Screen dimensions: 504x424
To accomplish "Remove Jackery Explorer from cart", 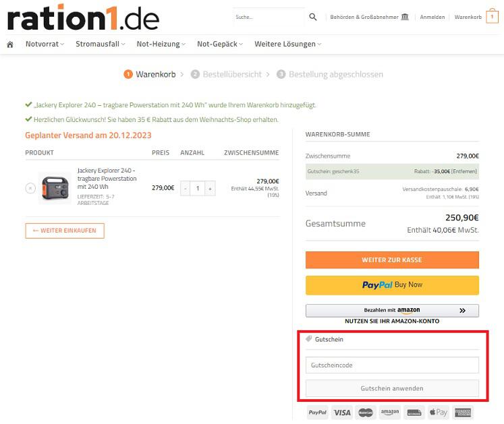I will tap(30, 188).
